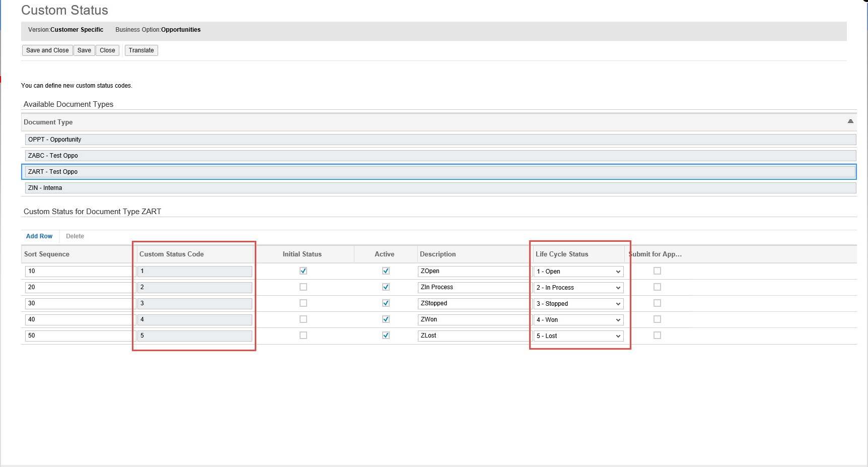Viewport: 868px width, 467px height.
Task: Enable Initial Status for ZIn Process
Action: [303, 287]
